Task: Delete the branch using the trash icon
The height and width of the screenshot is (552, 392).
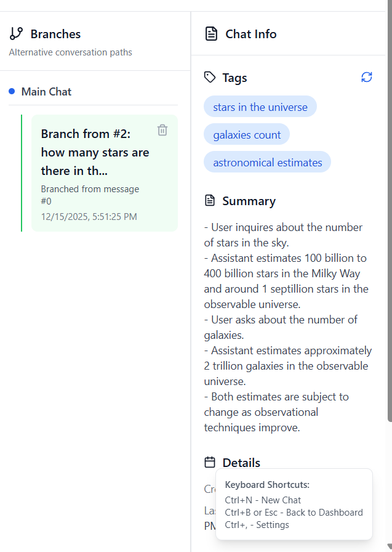Action: 162,130
